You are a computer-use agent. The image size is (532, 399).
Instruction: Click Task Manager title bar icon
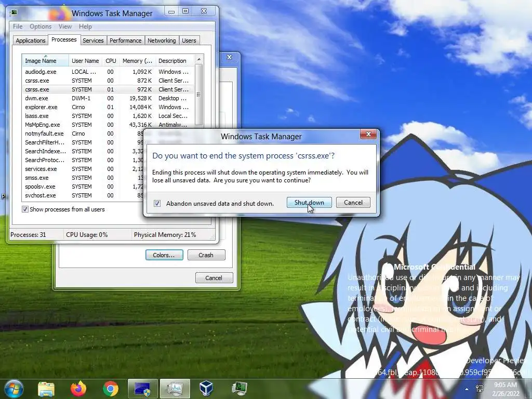[x=14, y=13]
